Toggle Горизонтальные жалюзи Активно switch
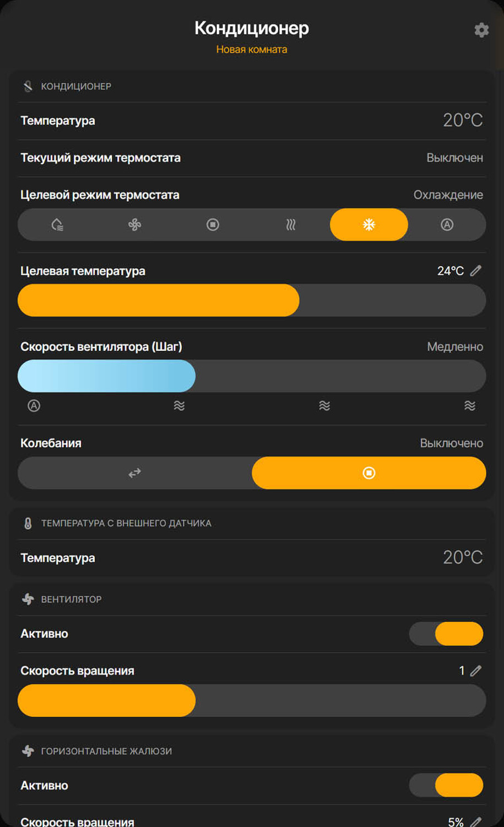 pos(446,785)
